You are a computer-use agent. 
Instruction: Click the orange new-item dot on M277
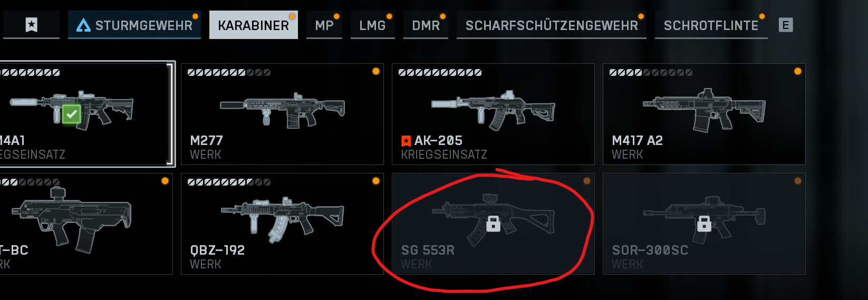[x=375, y=71]
